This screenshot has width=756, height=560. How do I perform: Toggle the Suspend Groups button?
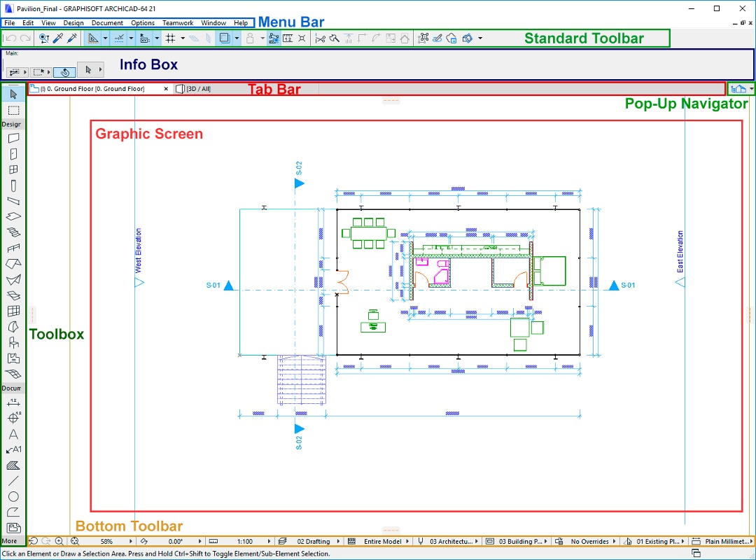274,38
